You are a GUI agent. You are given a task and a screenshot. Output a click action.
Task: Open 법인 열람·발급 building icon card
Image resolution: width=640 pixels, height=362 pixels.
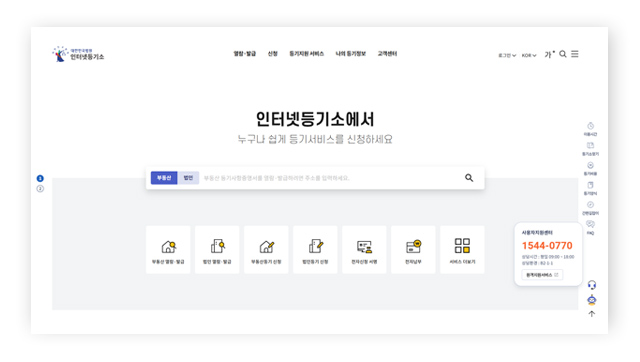coord(217,249)
